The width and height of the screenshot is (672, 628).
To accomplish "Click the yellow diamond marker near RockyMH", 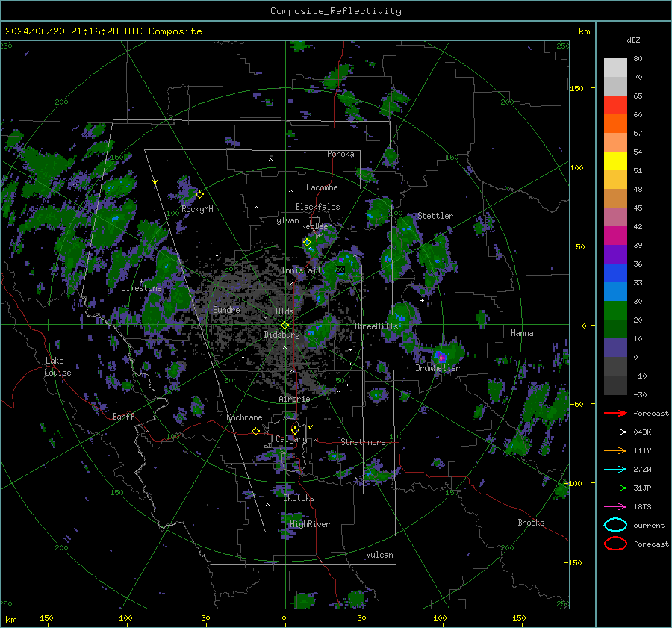I will pyautogui.click(x=199, y=195).
